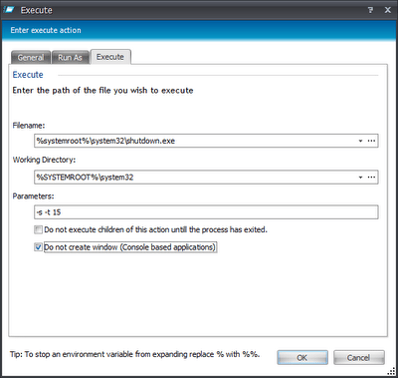Open the Run As tab

point(70,57)
